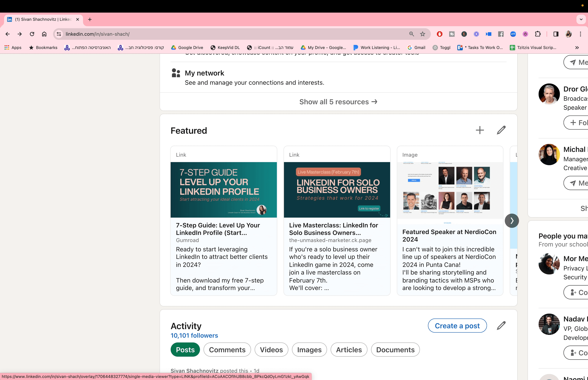Message Michal with the Message button

[576, 183]
